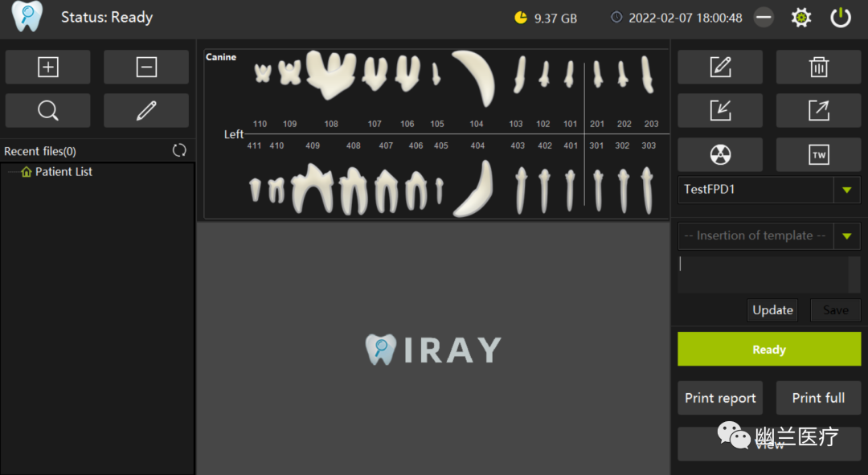Select lower premolar tooth 407

[387, 191]
